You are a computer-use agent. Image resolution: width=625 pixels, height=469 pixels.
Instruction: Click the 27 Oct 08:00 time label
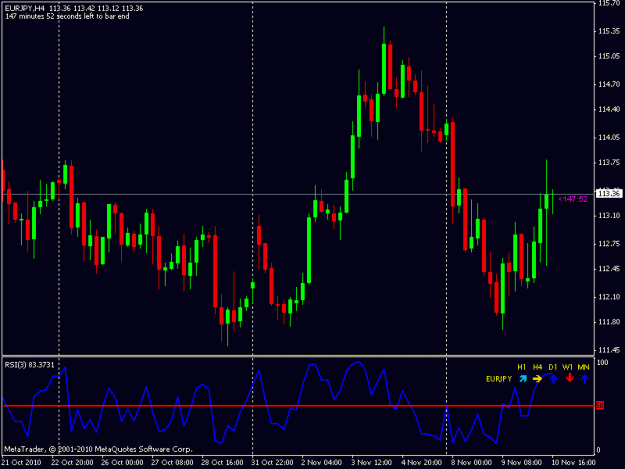point(172,463)
